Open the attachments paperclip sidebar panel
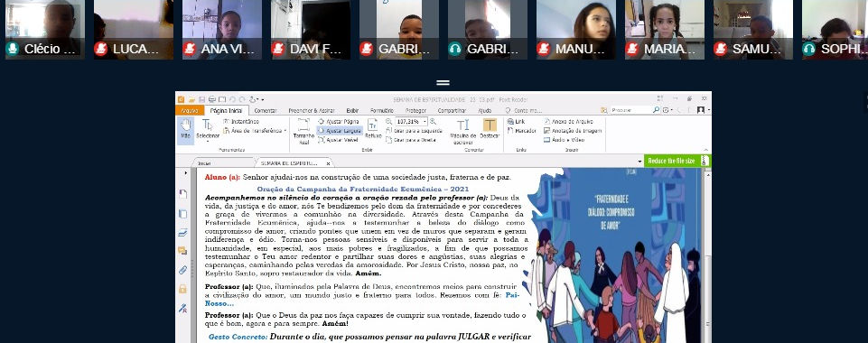This screenshot has height=343, width=868. pyautogui.click(x=182, y=270)
